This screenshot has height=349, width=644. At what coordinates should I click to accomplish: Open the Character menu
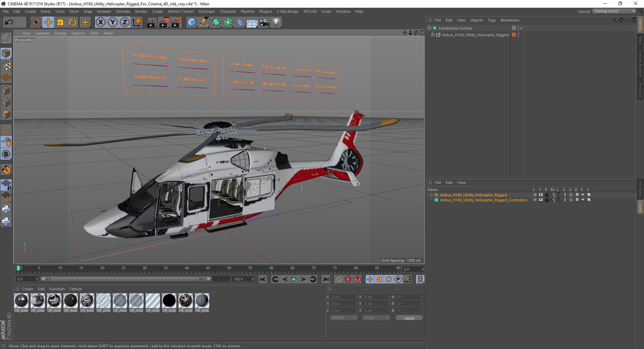click(228, 11)
